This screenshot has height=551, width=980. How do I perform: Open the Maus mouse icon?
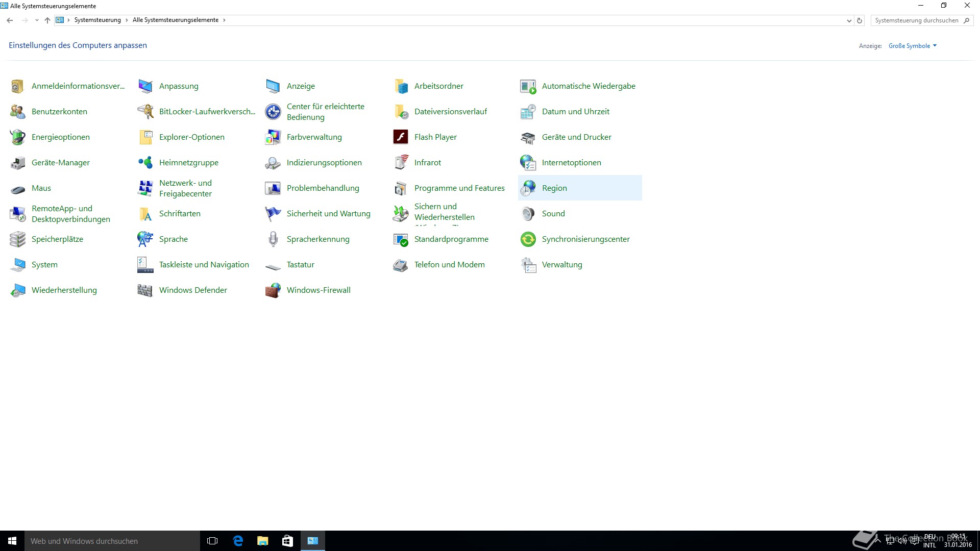(17, 188)
